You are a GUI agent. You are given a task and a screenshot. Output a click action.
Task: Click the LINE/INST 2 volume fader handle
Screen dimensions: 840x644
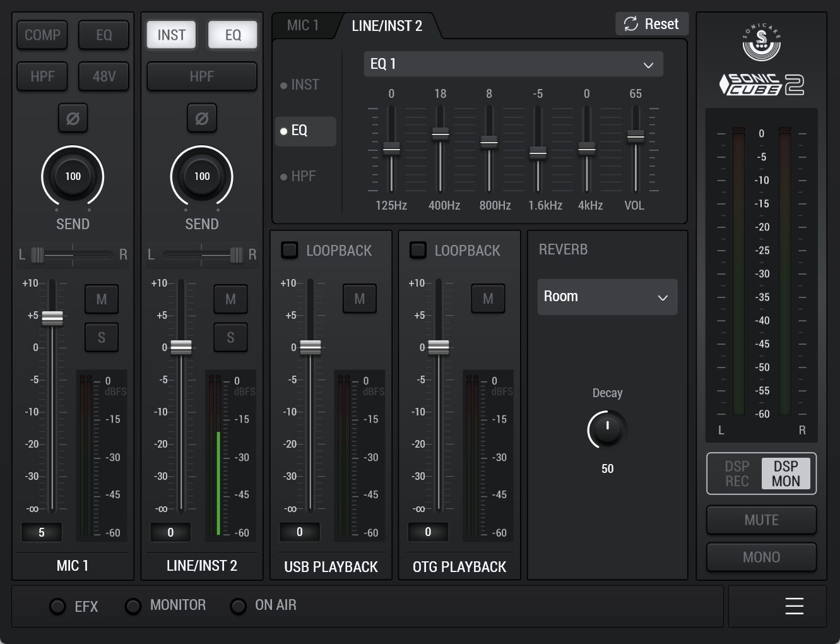point(181,347)
